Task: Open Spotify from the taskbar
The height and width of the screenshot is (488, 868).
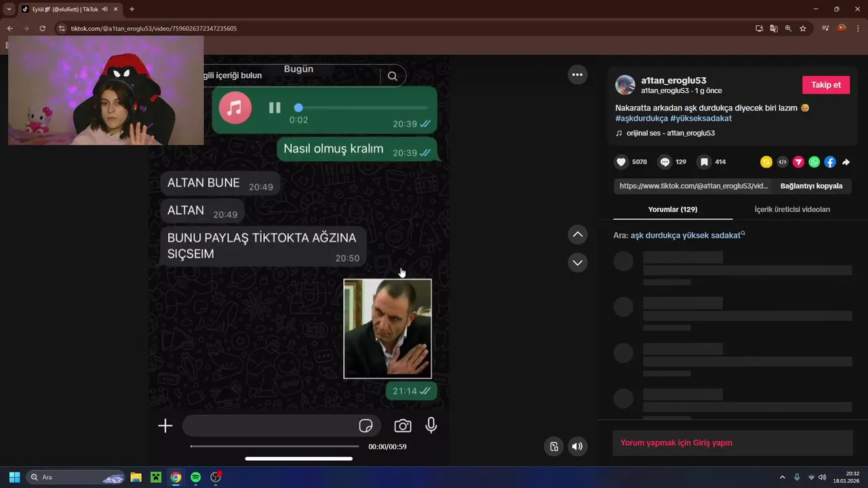Action: [x=195, y=477]
